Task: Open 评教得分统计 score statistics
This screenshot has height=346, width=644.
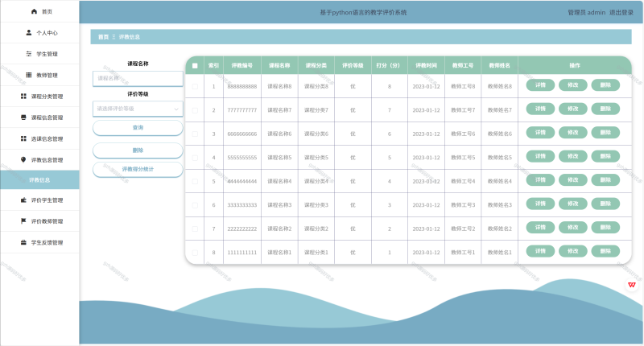Action: click(138, 169)
